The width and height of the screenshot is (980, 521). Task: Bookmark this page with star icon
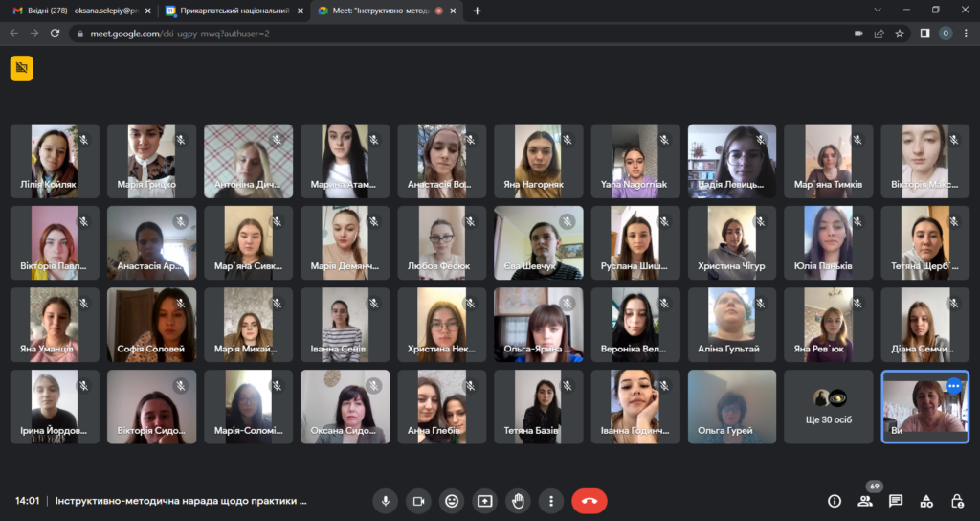click(900, 33)
